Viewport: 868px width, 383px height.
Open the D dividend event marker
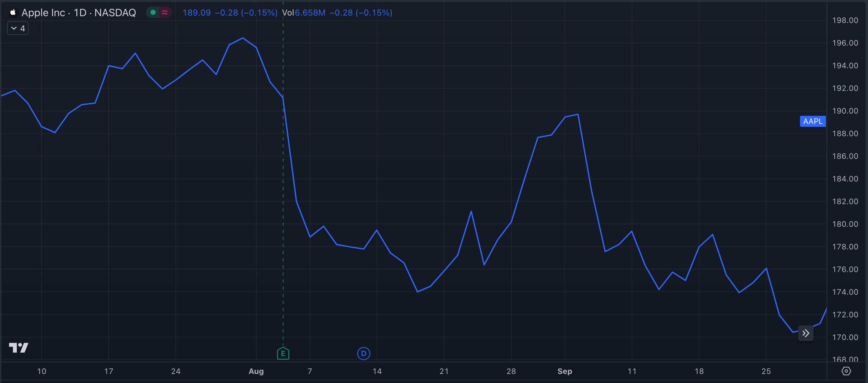coord(363,353)
